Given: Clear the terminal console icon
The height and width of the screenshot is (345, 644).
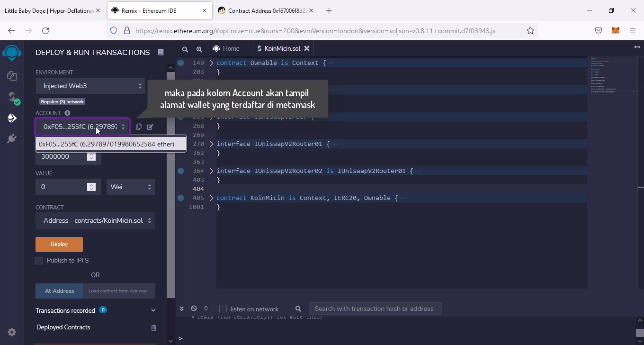Looking at the screenshot, I should [x=194, y=309].
